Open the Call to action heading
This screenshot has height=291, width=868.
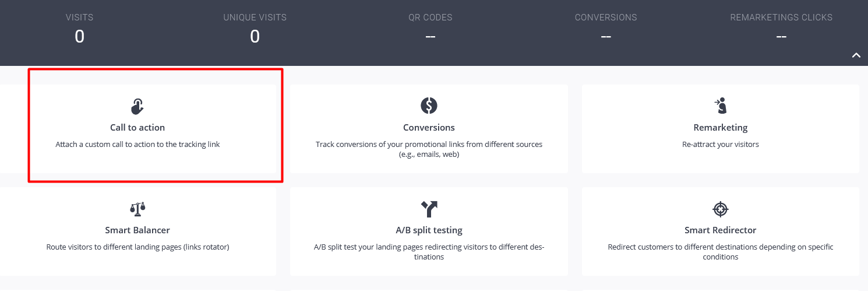(x=137, y=128)
